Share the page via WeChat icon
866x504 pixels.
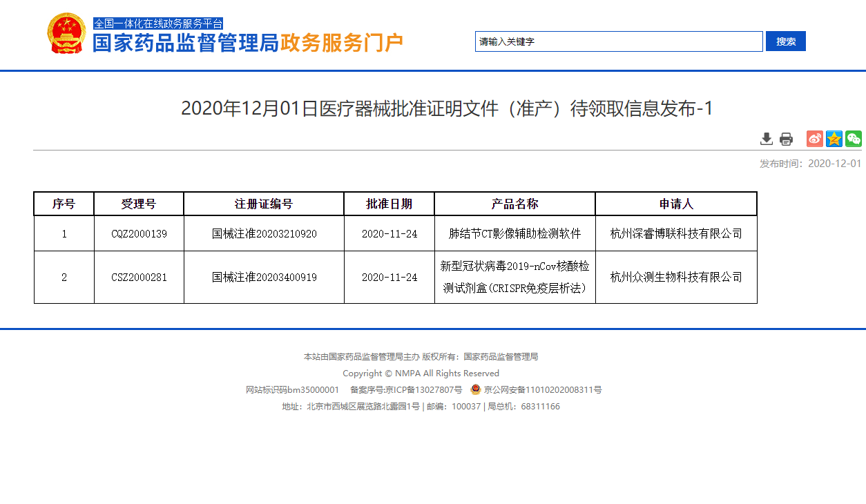pos(854,139)
